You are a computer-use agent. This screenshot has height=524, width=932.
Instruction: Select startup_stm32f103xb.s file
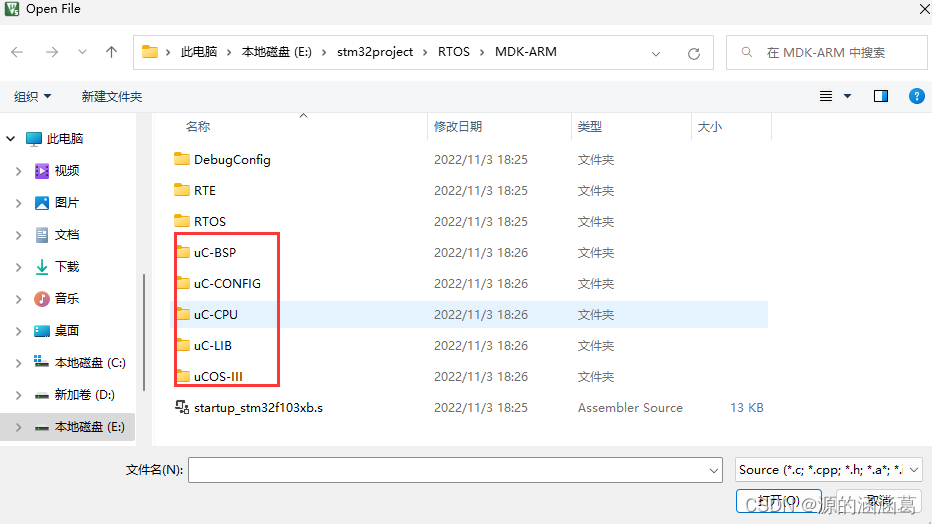[258, 408]
